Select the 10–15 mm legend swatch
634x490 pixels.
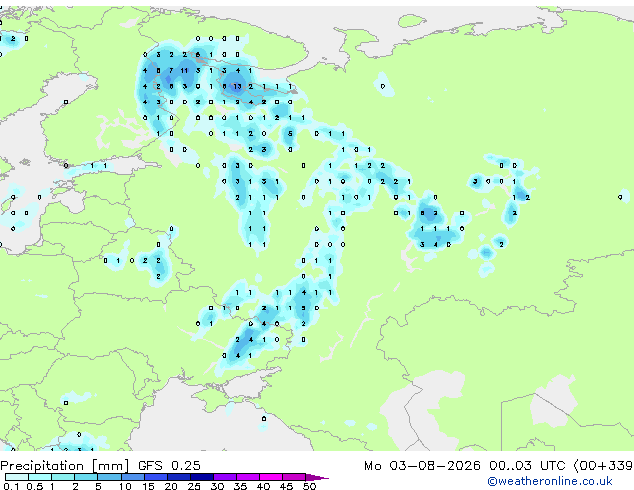(x=132, y=477)
